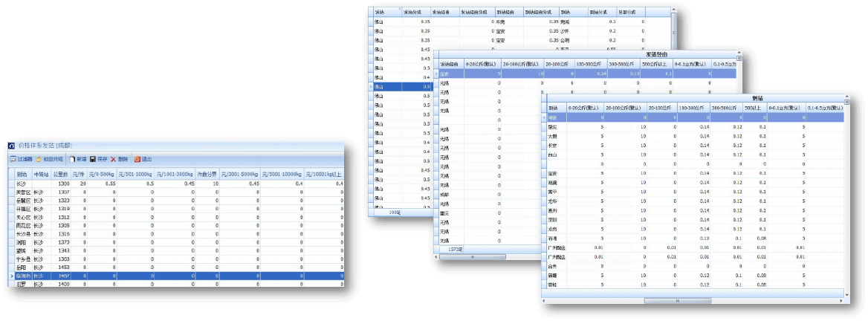
Task: Click the 锁定外观 lock icon
Action: click(x=39, y=159)
